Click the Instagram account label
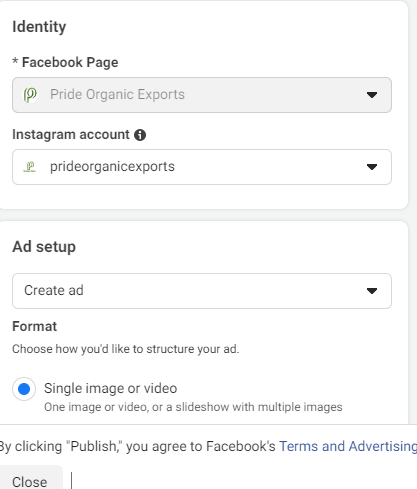The height and width of the screenshot is (489, 417). click(x=71, y=135)
